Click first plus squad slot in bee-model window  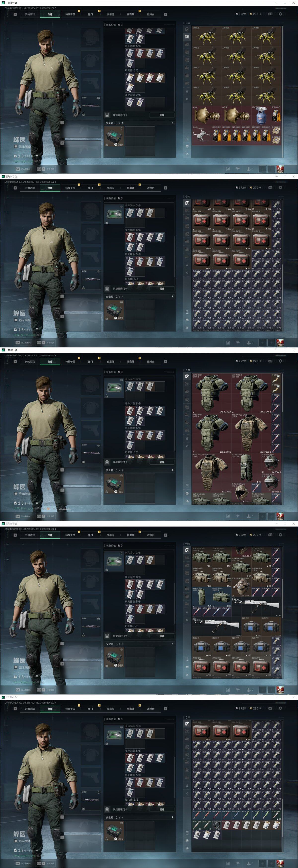pos(262,169)
